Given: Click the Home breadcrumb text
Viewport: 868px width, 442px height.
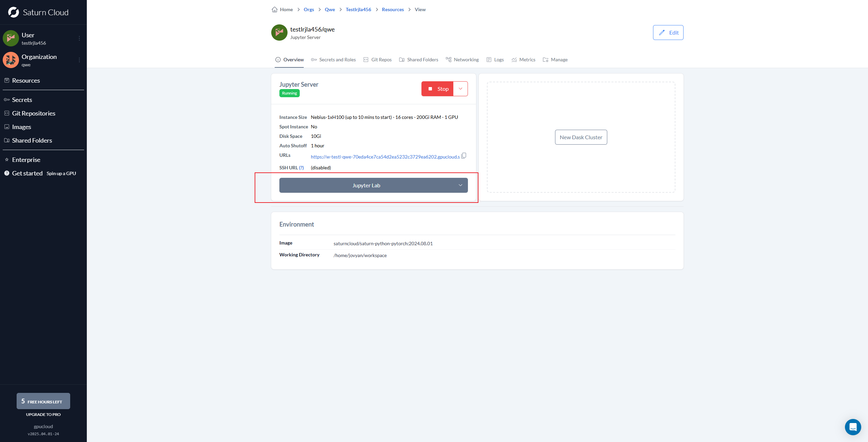Looking at the screenshot, I should [287, 9].
